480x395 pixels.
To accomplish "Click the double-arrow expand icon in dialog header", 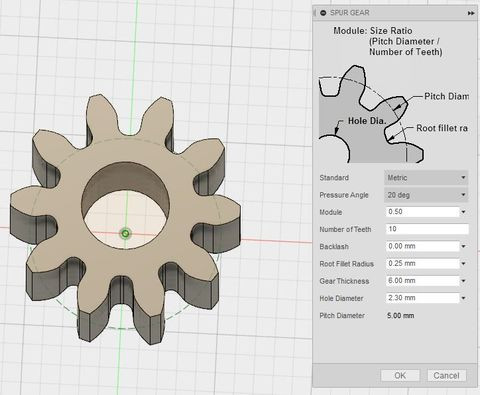I will click(471, 13).
